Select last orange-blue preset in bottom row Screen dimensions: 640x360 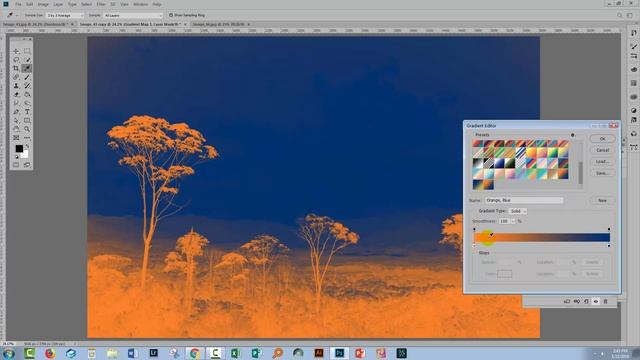tap(488, 185)
